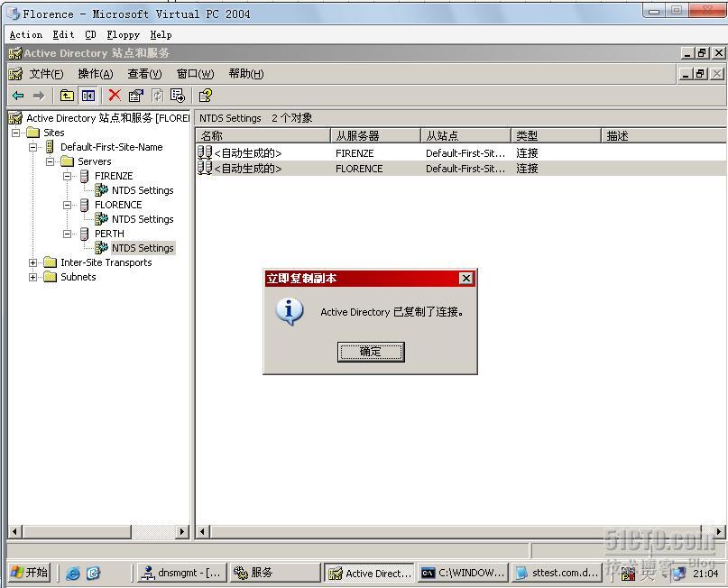Click the Forward arrow toolbar icon
Image resolution: width=728 pixels, height=588 pixels.
pos(39,96)
